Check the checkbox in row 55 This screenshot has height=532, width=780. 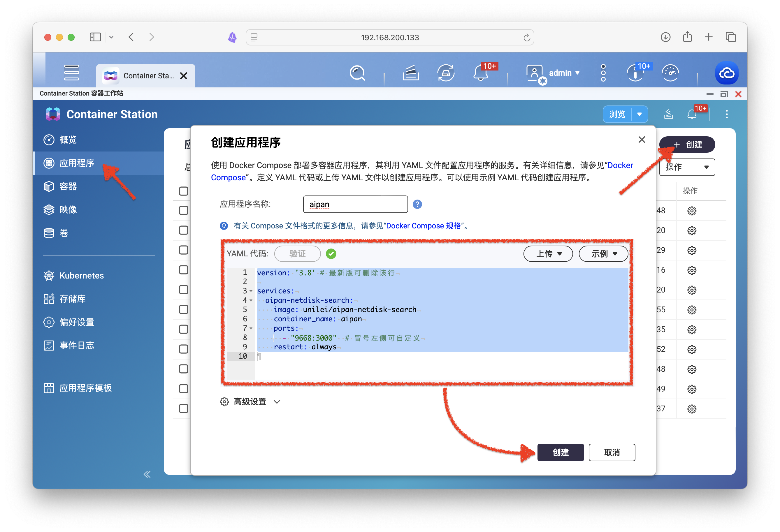pyautogui.click(x=184, y=310)
